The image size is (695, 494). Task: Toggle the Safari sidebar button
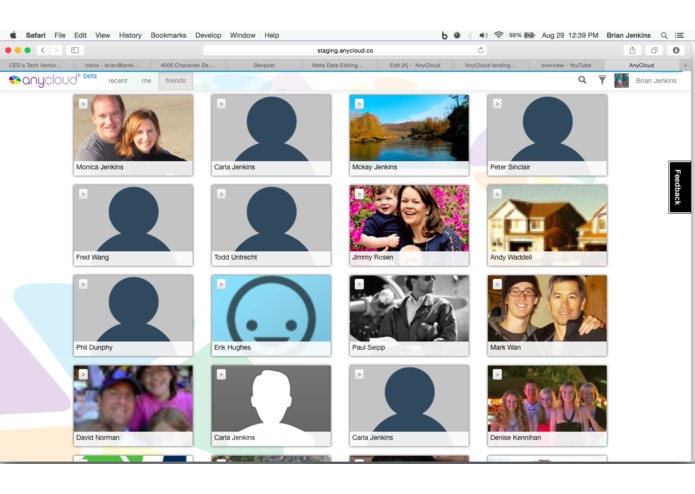click(75, 51)
